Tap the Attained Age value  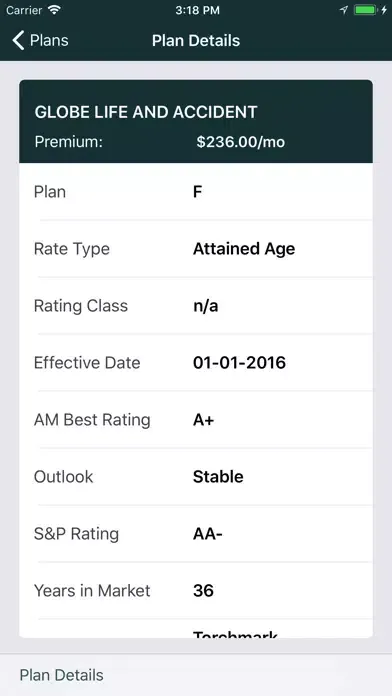click(x=244, y=249)
